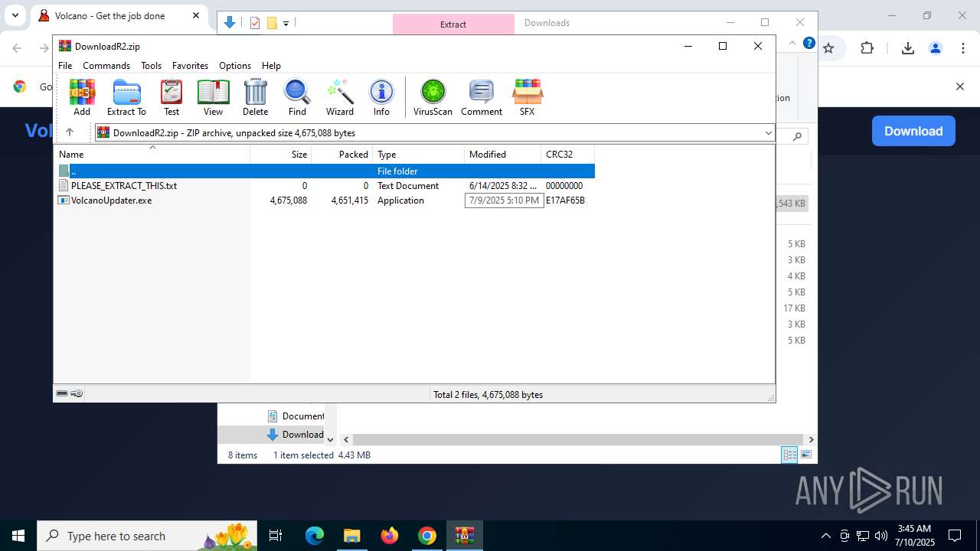
Task: Click the Explorer scrollbar right arrow
Action: (x=812, y=439)
